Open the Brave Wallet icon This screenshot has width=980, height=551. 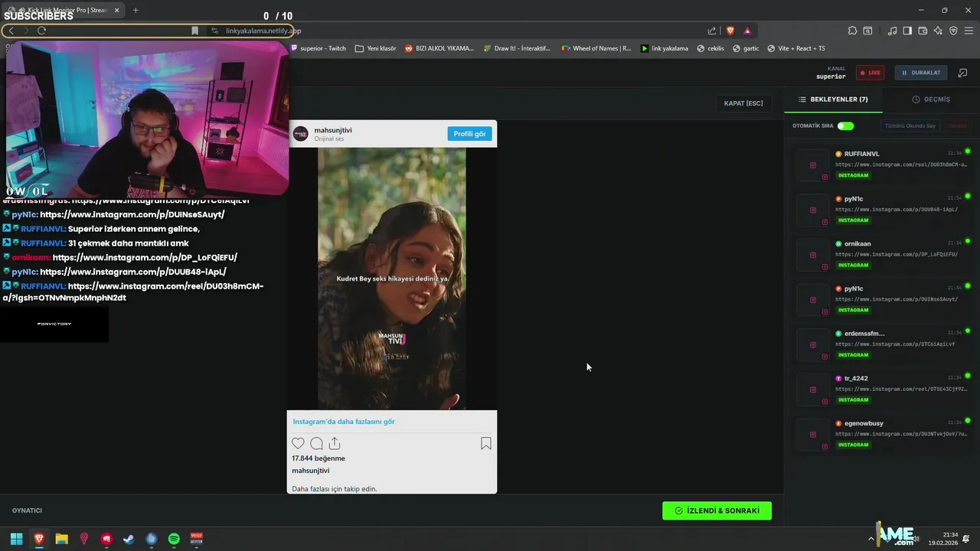tap(923, 31)
